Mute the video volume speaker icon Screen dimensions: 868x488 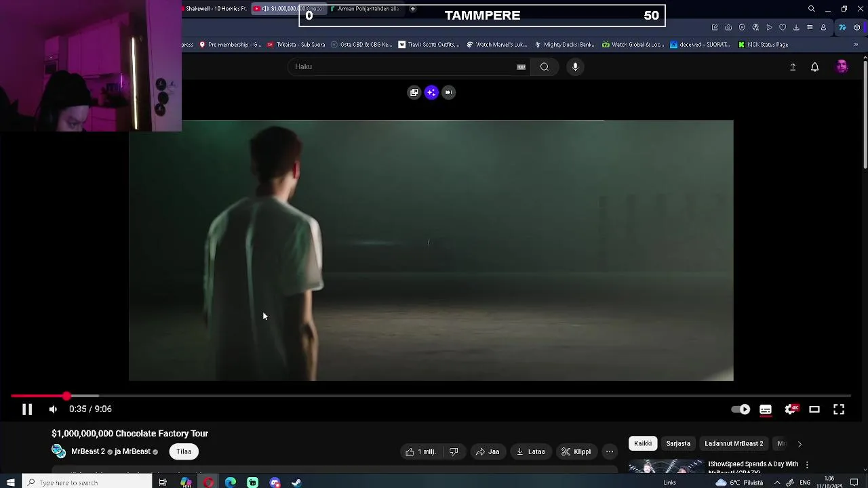(x=53, y=409)
